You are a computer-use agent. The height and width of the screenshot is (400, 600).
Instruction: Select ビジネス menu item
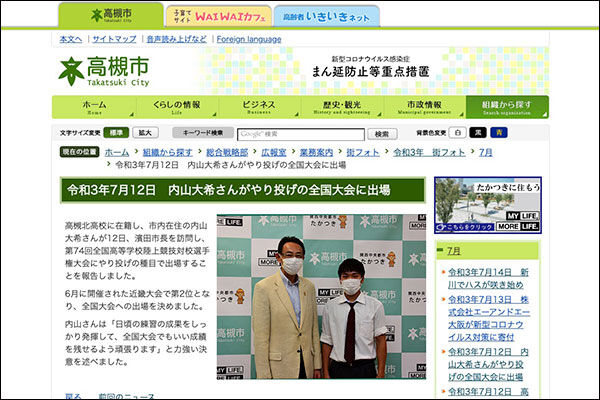(x=259, y=107)
